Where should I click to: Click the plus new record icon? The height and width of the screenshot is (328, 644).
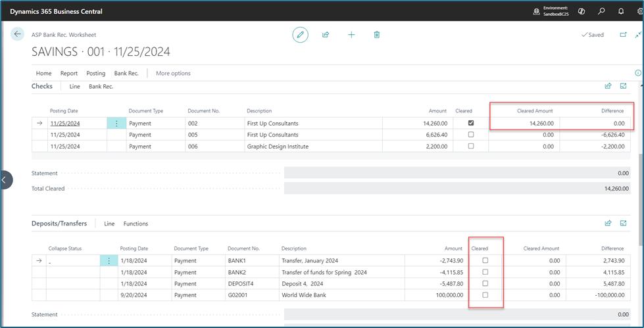coord(351,35)
